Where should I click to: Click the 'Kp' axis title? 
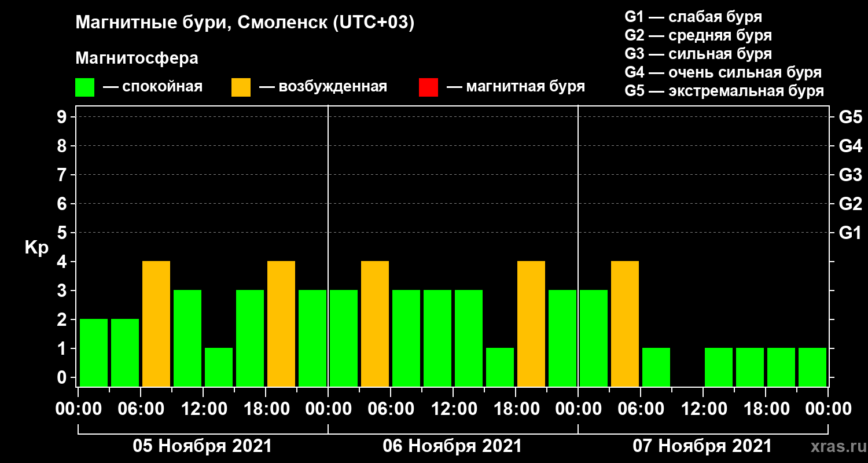click(x=36, y=248)
